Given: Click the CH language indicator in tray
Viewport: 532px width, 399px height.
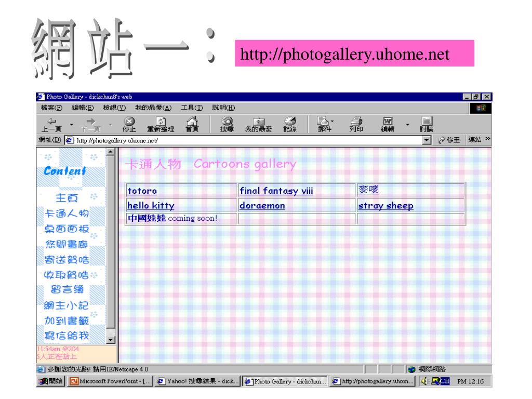Looking at the screenshot, I should tap(445, 381).
